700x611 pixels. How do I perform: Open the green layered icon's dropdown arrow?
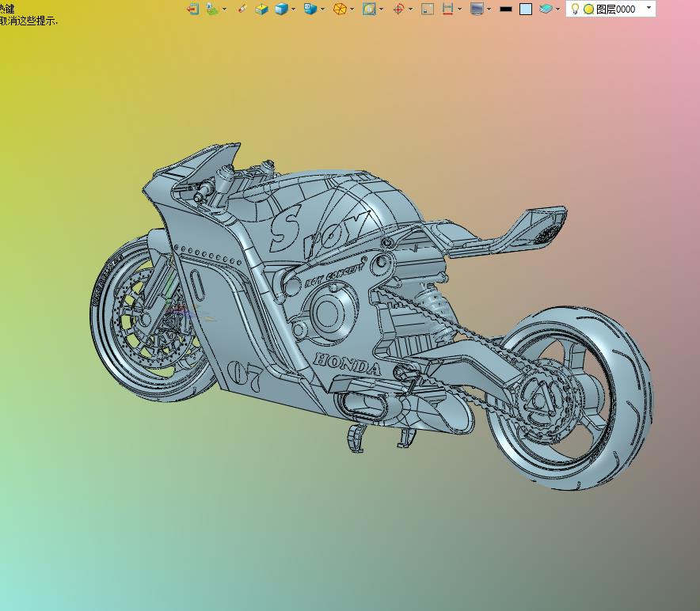pos(224,9)
